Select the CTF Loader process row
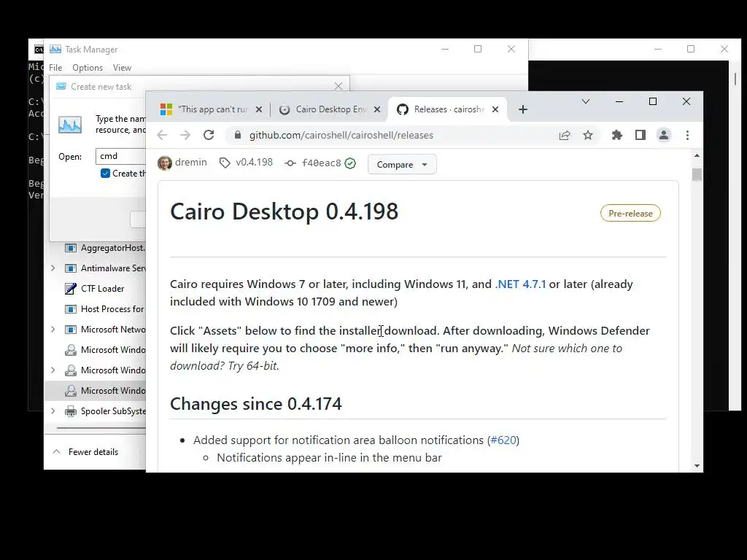747x560 pixels. click(x=96, y=289)
